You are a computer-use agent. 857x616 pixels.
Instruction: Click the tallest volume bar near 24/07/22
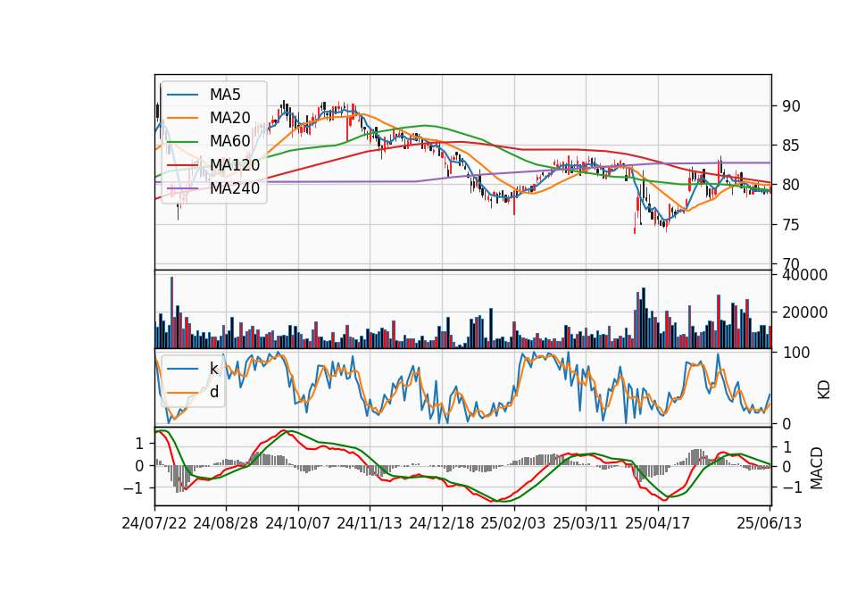pyautogui.click(x=172, y=312)
